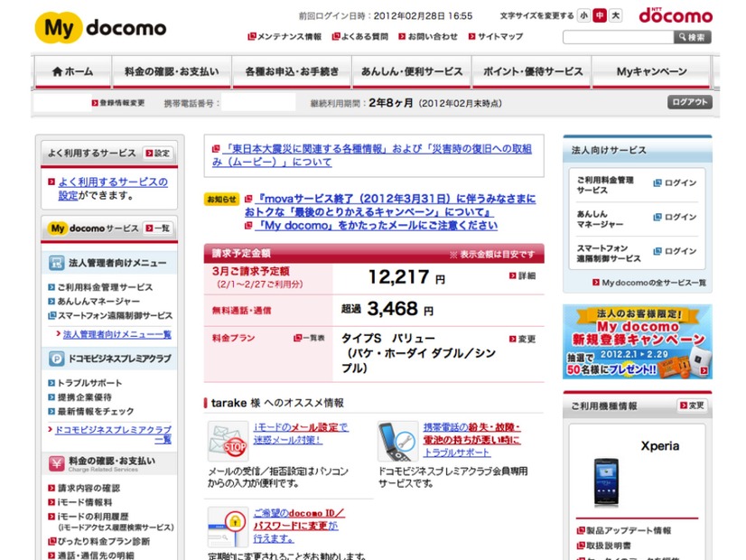Click the site search input field
Viewport: 746px width, 560px height.
pos(618,37)
